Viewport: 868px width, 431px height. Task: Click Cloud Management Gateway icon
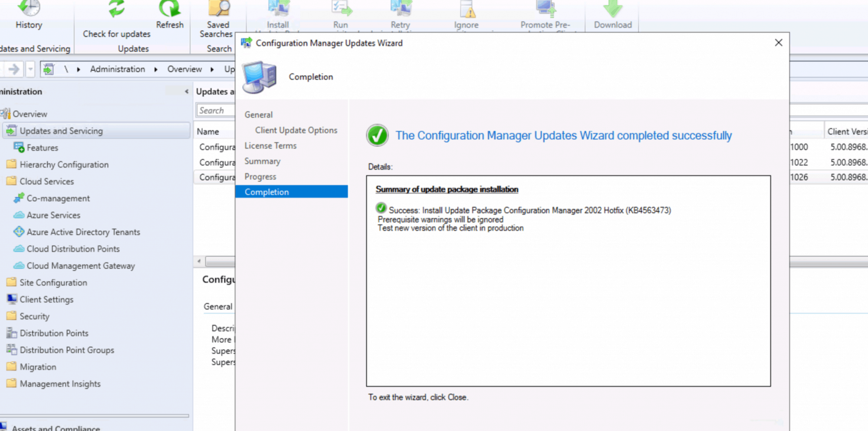[19, 266]
